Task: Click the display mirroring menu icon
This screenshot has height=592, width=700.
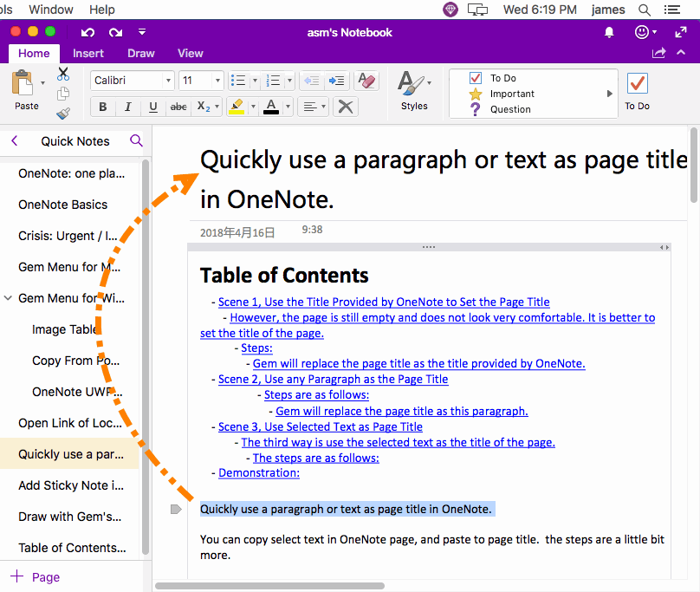Action: 477,10
